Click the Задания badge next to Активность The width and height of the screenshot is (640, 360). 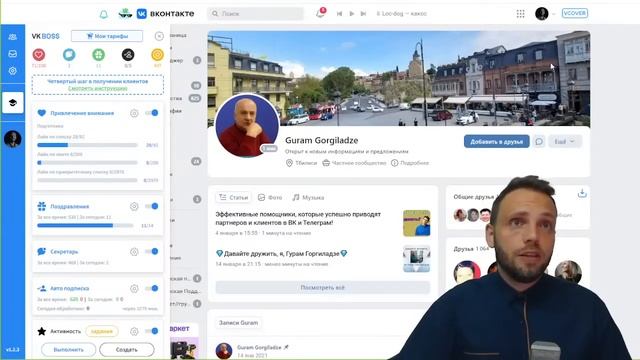click(102, 331)
